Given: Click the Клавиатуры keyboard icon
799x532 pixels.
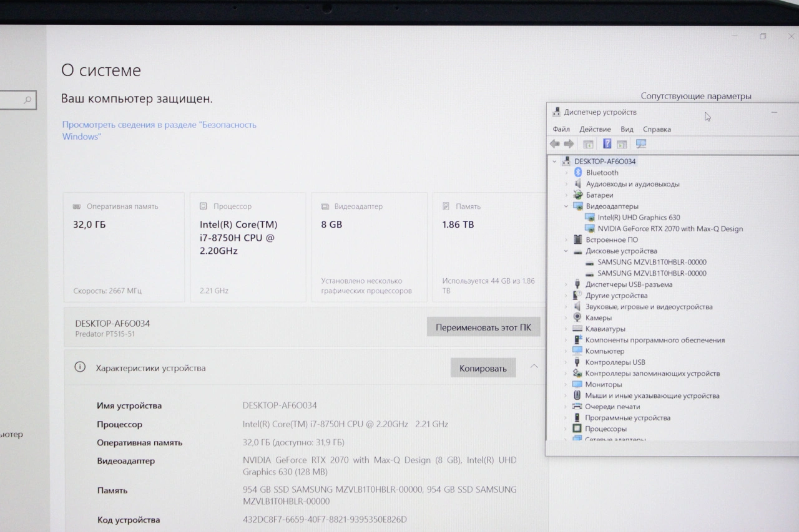Looking at the screenshot, I should click(x=577, y=329).
